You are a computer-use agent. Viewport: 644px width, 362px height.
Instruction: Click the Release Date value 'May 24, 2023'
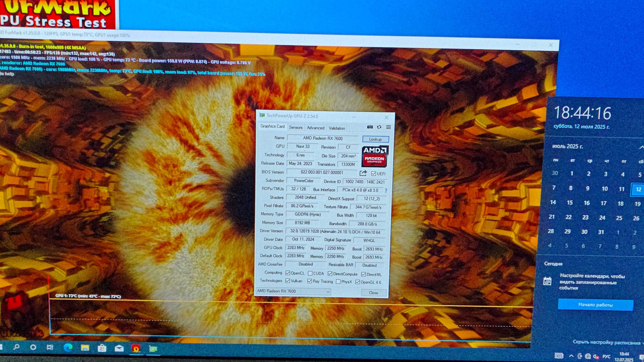point(300,164)
